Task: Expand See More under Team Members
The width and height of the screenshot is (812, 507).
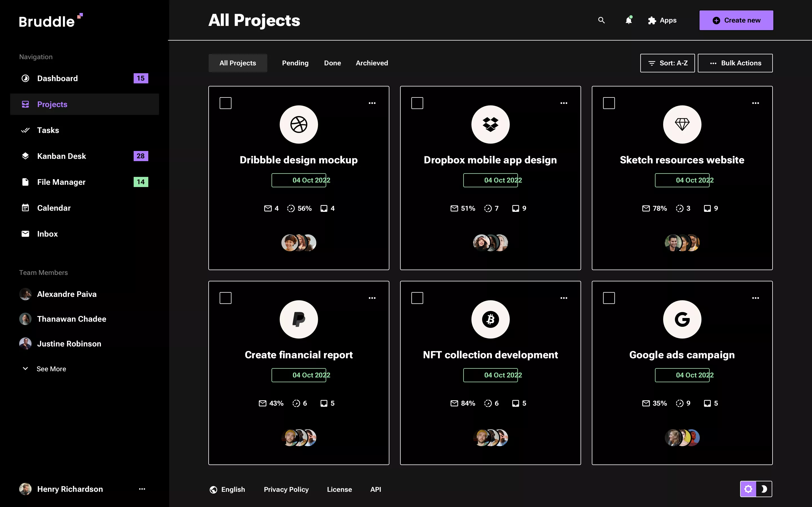Action: point(51,368)
